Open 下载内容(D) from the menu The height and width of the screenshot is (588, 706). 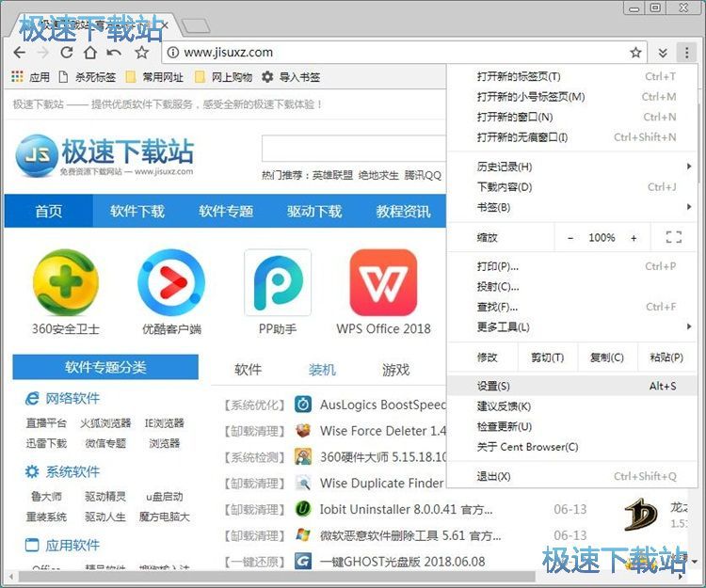[571, 187]
